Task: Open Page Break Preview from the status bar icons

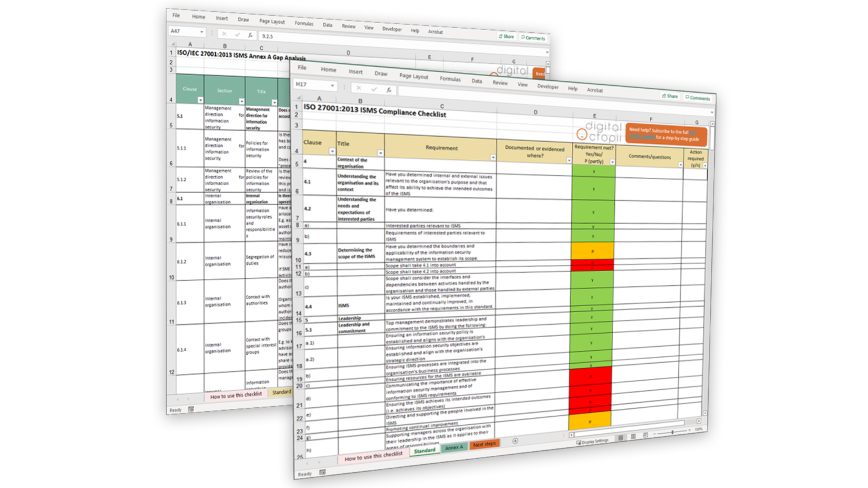Action: [x=645, y=434]
